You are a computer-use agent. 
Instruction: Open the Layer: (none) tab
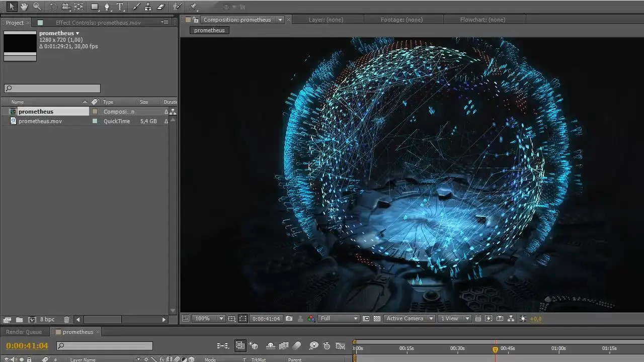point(326,20)
